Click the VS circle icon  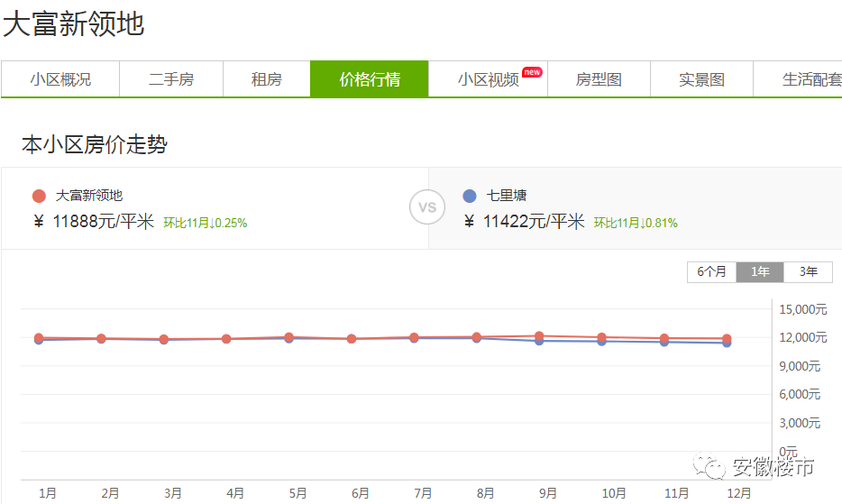(427, 207)
